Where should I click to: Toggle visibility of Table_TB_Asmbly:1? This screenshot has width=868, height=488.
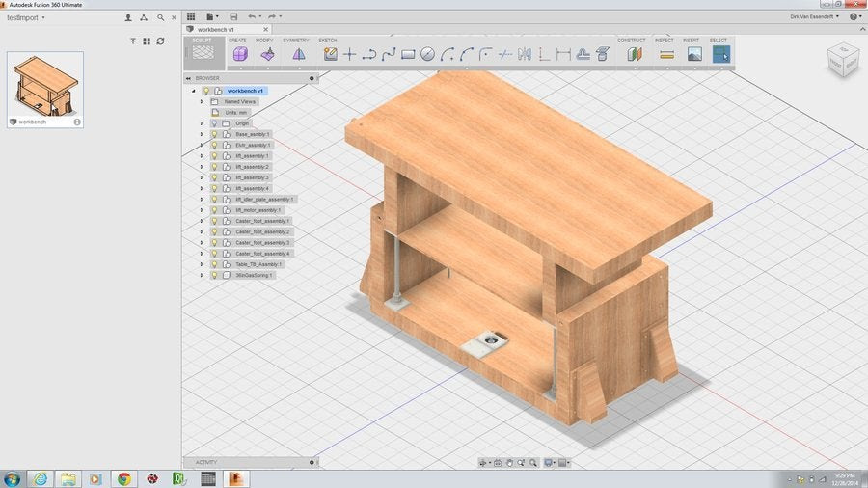pos(215,264)
